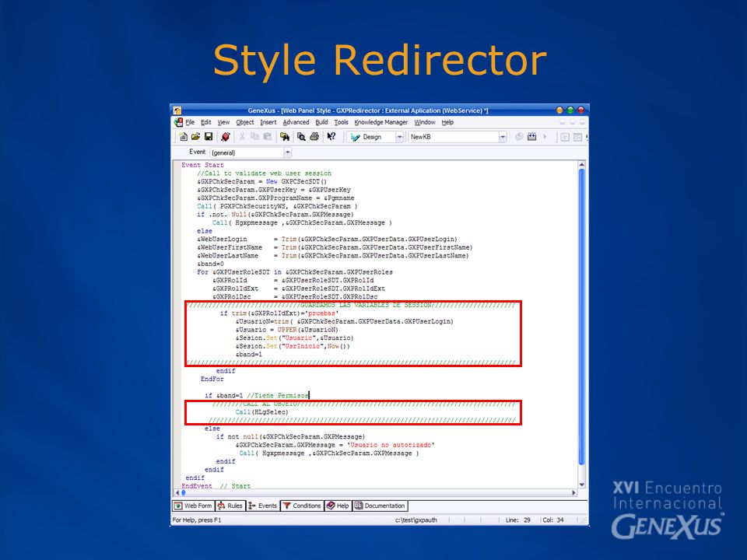Screen dimensions: 747x560
Task: Open the NewKB dropdown arrow
Action: 503,137
